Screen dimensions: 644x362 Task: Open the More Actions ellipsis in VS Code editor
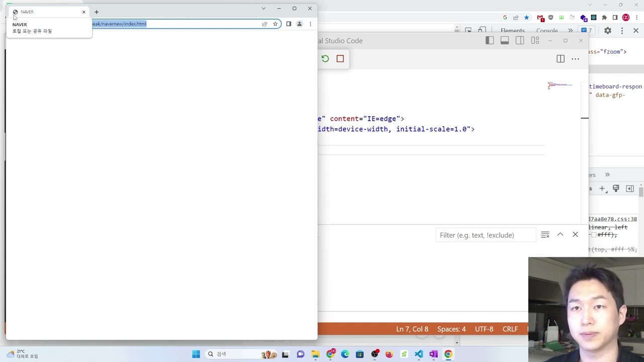[x=575, y=59]
